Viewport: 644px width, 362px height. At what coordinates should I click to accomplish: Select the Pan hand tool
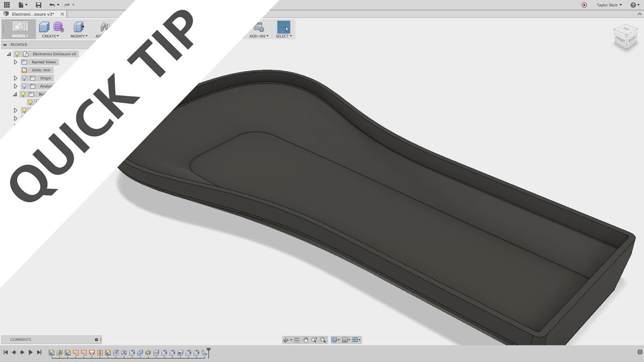(305, 340)
